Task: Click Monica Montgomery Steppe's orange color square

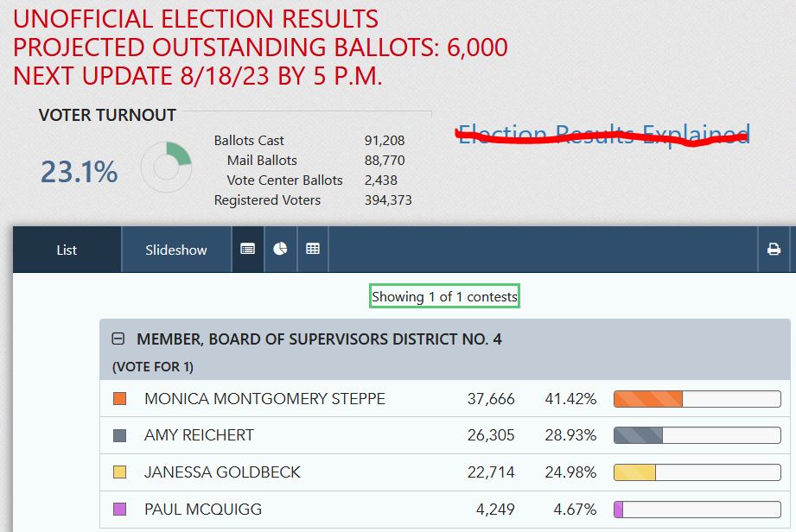Action: pos(120,399)
